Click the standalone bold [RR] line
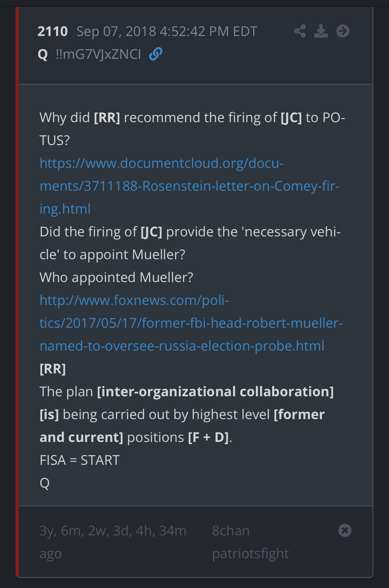Viewport: 389px width, 588px height. pyautogui.click(x=53, y=369)
